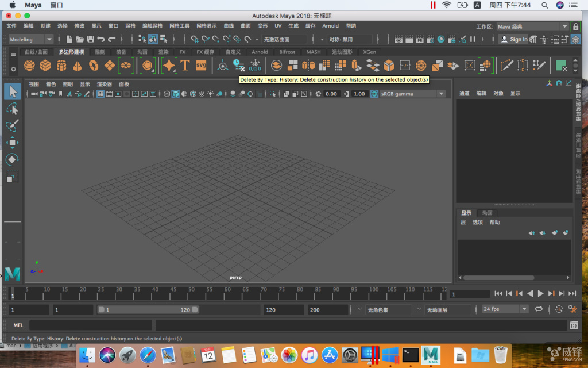
Task: Click the Sign In button
Action: point(514,39)
